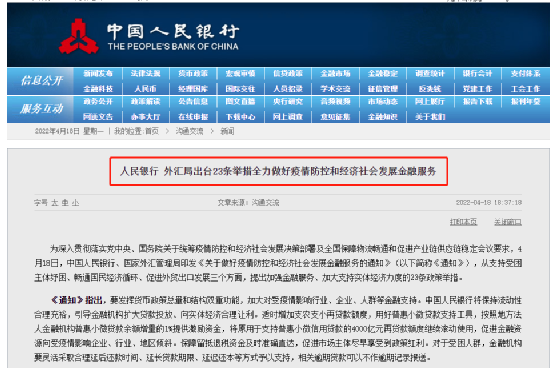This screenshot has height=368, width=554.
Task: Go to the 音频视频 page
Action: pos(335,102)
